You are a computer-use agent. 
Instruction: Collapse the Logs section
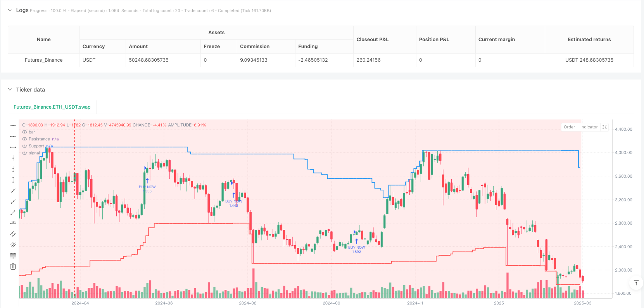[x=10, y=10]
